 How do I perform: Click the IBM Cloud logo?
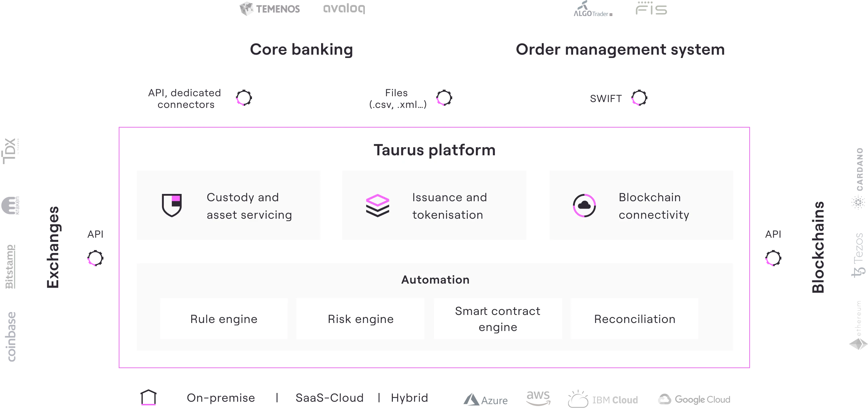(603, 399)
